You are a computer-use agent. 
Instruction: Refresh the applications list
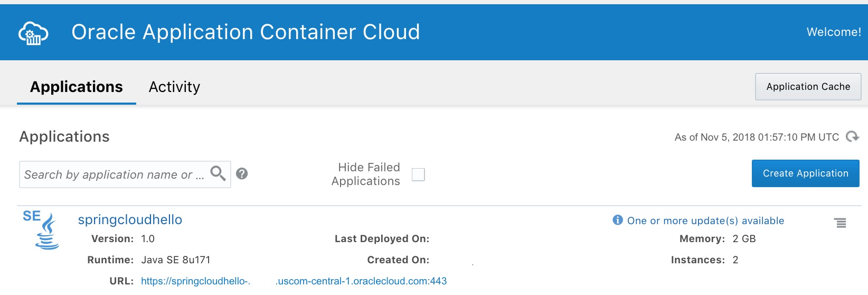(852, 137)
